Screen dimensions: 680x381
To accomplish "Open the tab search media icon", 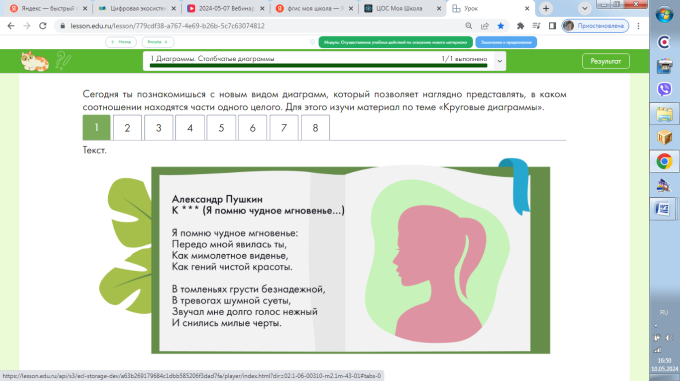I will tap(536, 26).
